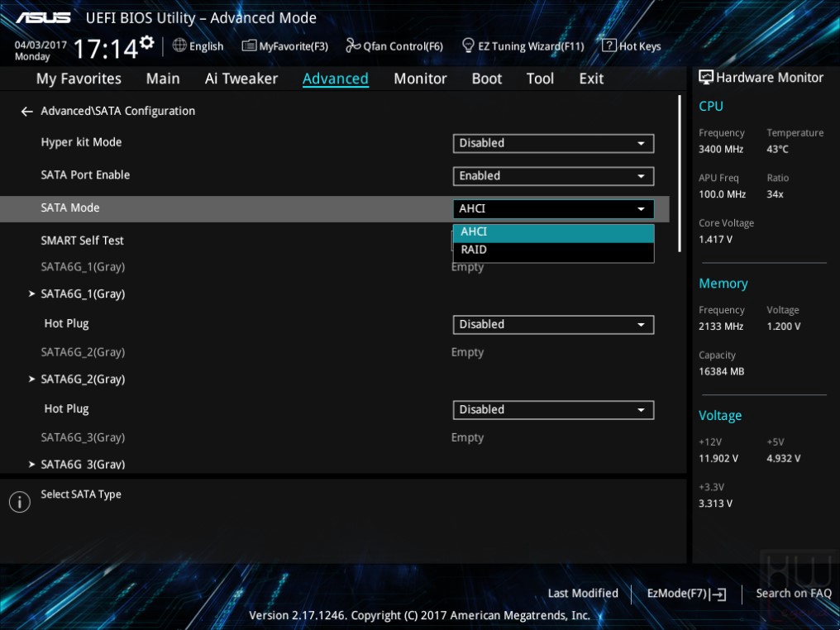Click the 17:14 clock display
Viewport: 840px width, 630px height.
point(106,49)
